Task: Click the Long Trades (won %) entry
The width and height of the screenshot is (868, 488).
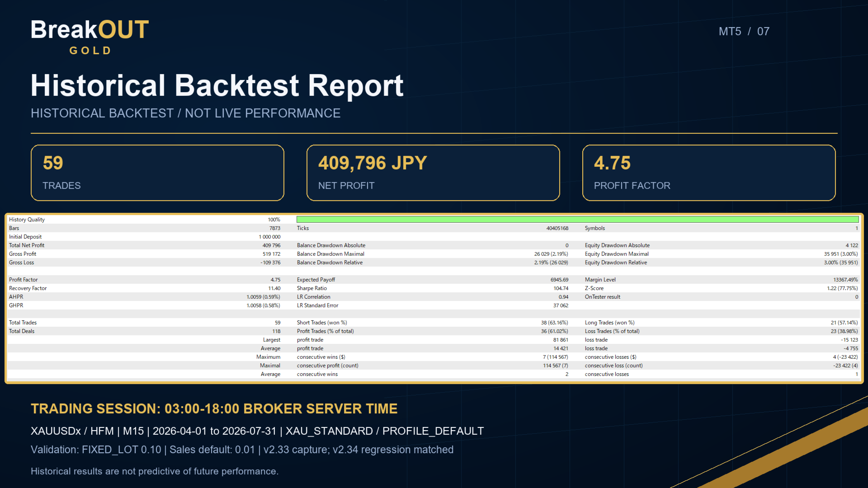Action: click(721, 323)
